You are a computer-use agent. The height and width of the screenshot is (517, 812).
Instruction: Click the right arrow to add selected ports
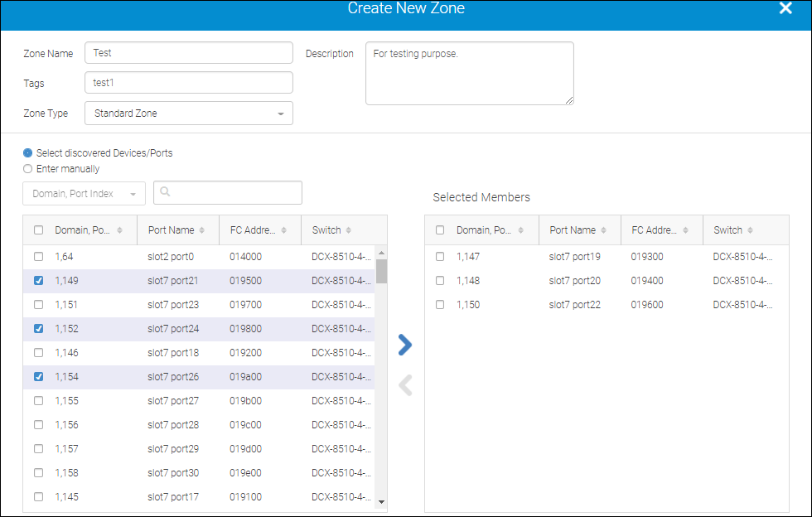pos(404,345)
